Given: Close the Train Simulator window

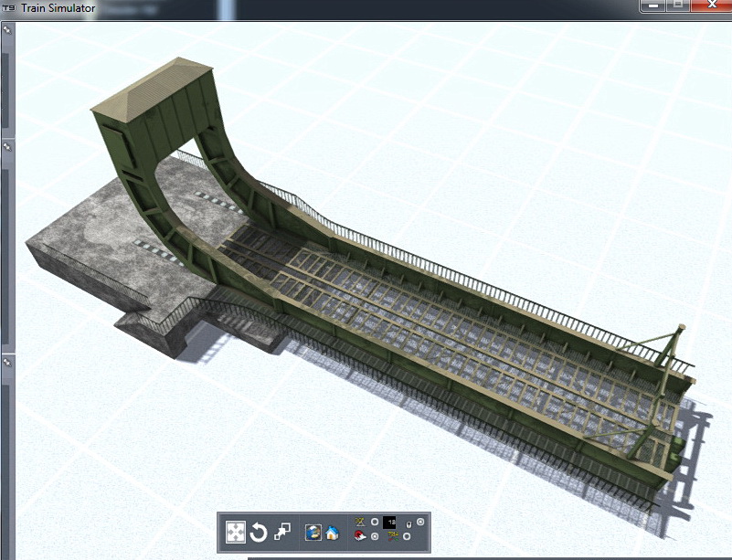Looking at the screenshot, I should (x=712, y=5).
